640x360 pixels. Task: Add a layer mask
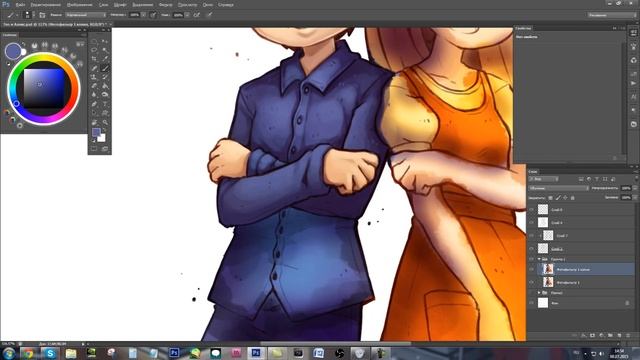(592, 336)
